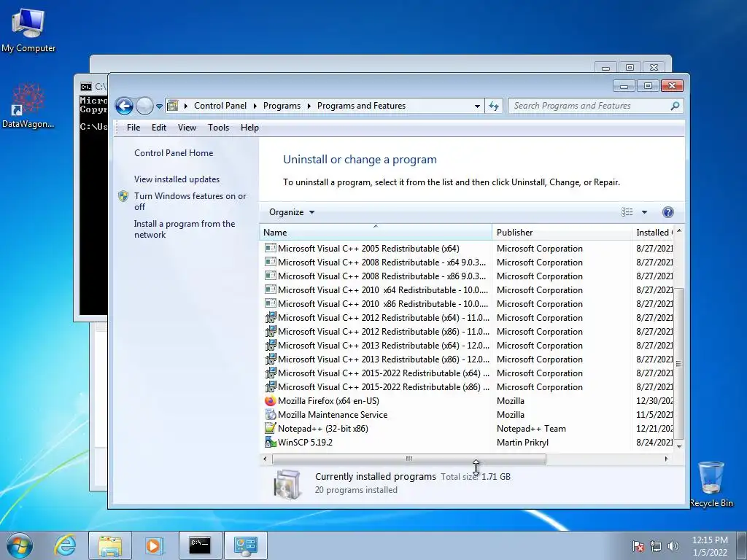Open Windows Media Player from taskbar
747x560 pixels.
click(x=153, y=545)
